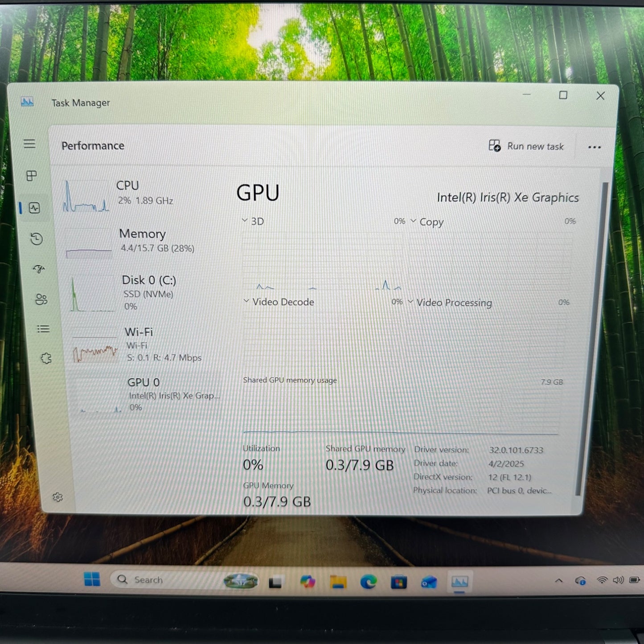The image size is (644, 644).
Task: Open the navigation hamburger menu
Action: [29, 144]
